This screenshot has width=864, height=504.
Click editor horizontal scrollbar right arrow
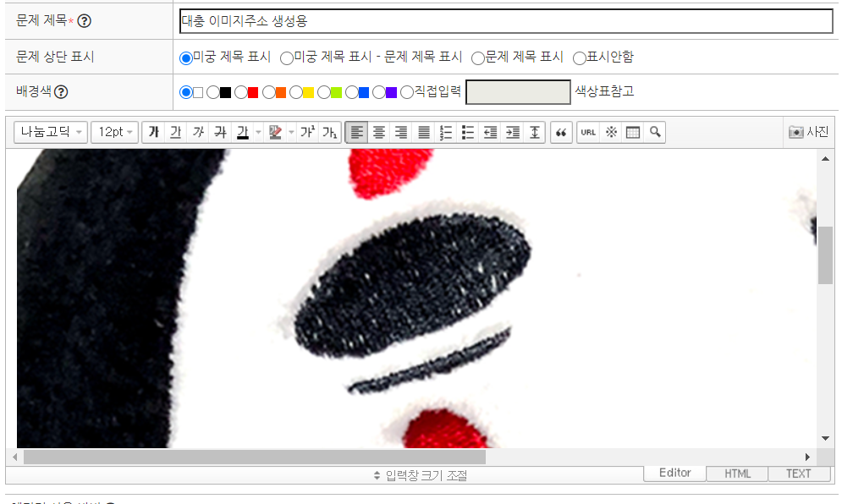[x=808, y=457]
